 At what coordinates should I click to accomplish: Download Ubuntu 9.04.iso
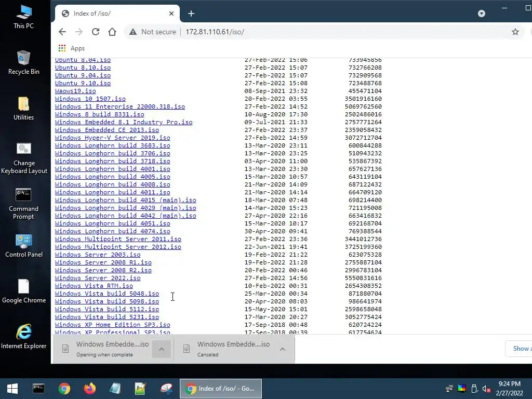pos(83,75)
